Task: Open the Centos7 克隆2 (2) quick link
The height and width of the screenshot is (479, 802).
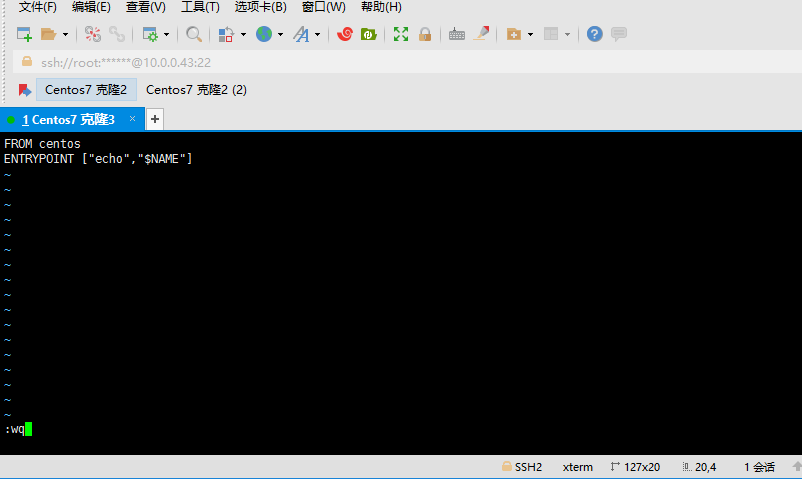Action: 196,90
